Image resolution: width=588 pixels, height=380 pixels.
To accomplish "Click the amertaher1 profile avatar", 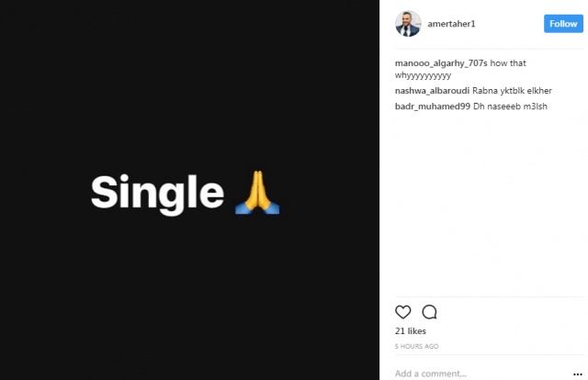I will pos(408,24).
